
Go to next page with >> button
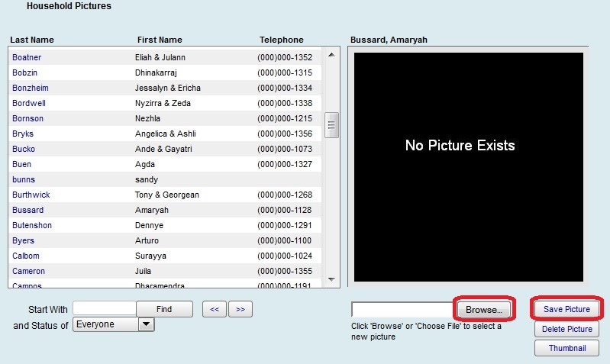point(240,309)
